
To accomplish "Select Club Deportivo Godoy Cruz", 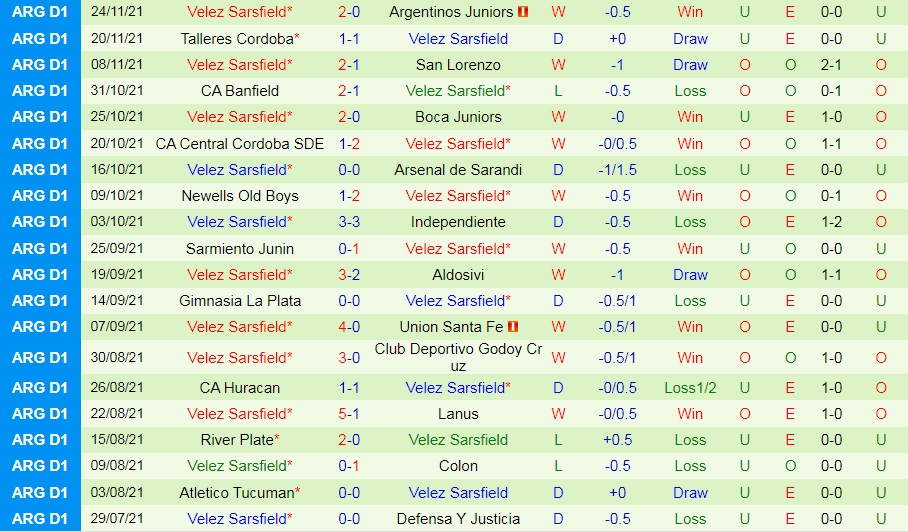I will pos(458,357).
